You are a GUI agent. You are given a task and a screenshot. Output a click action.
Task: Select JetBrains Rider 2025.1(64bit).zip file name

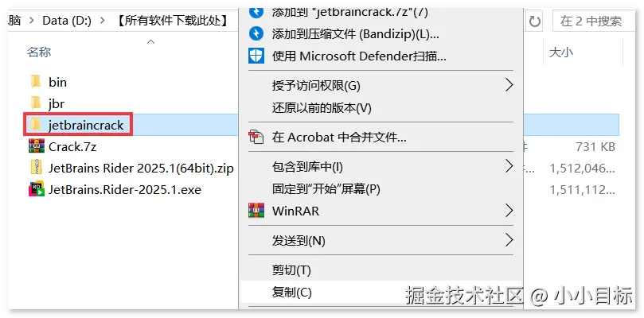(x=141, y=169)
